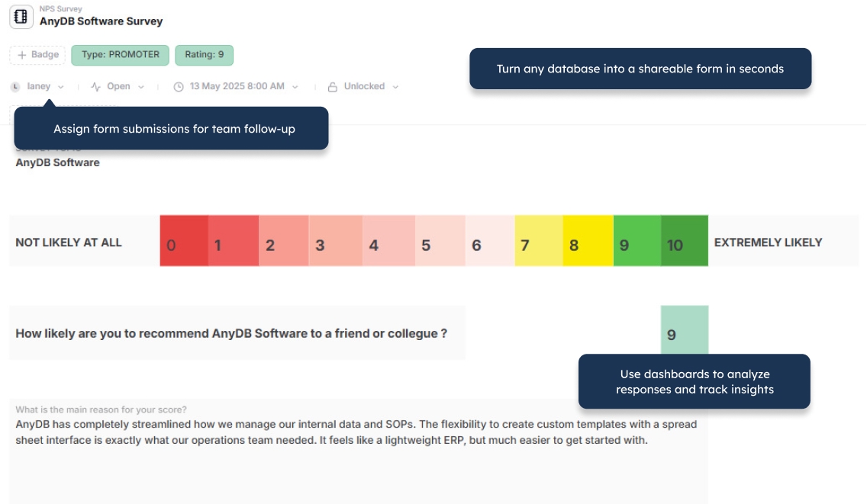The width and height of the screenshot is (867, 504).
Task: Open the laney assignee dropdown
Action: tap(37, 87)
